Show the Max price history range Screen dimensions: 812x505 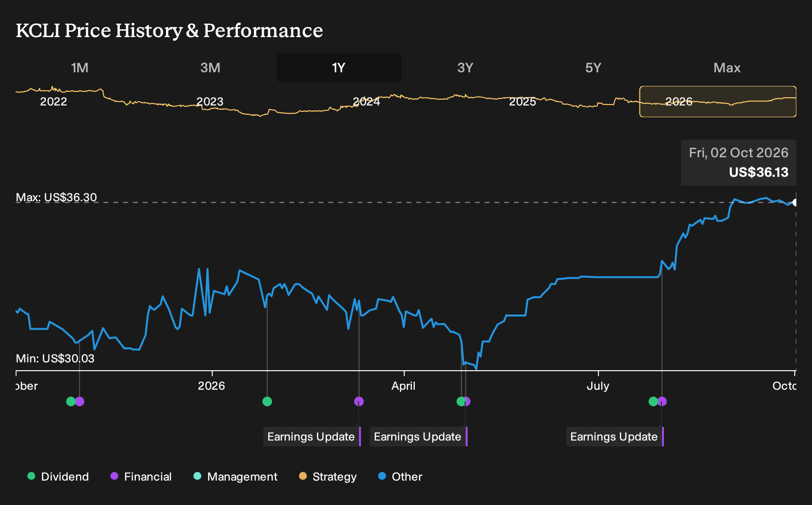click(x=727, y=67)
